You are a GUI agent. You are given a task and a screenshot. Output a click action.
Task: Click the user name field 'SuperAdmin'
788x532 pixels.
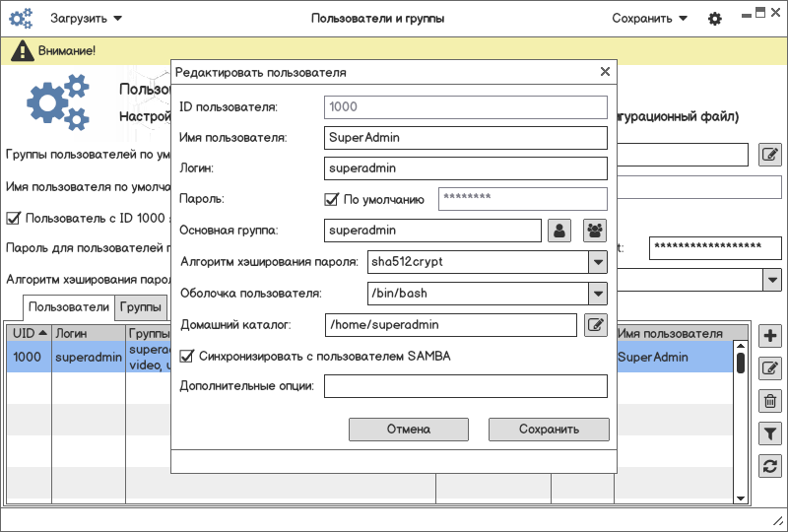(465, 138)
